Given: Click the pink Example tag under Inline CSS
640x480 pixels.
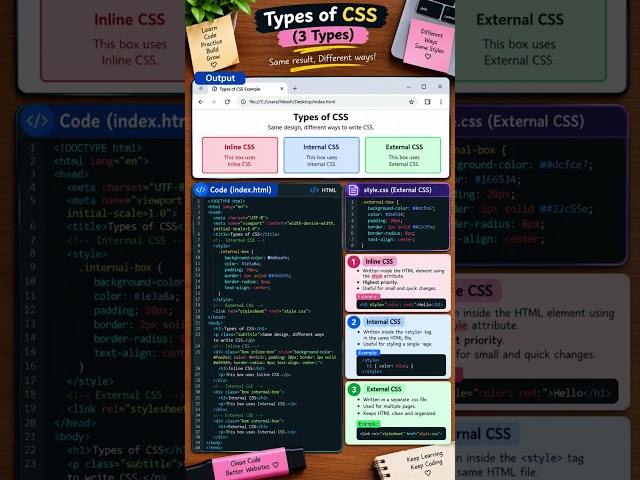Looking at the screenshot, I should click(x=368, y=297).
